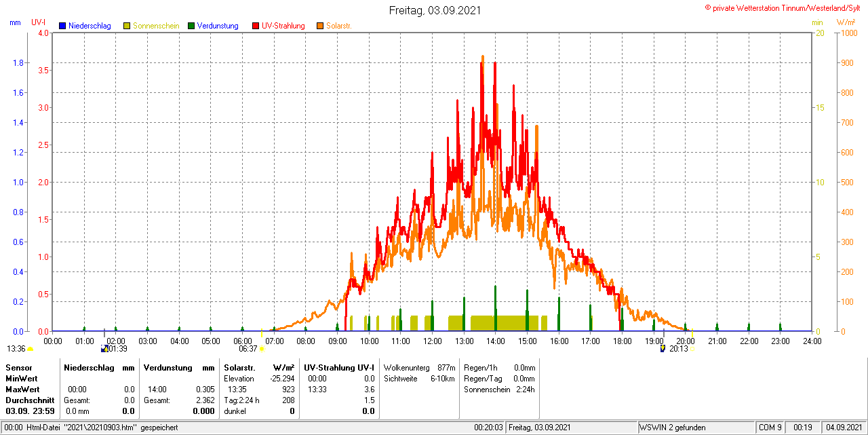868x435 pixels.
Task: Click the 20:13 sunset time label
Action: coord(678,349)
